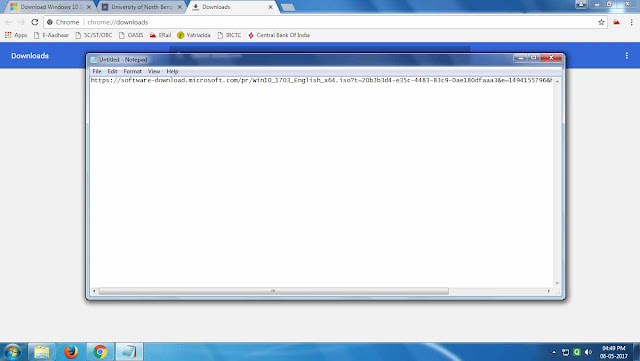Image resolution: width=640 pixels, height=361 pixels.
Task: Open the IRCTC bookmark
Action: [x=229, y=35]
